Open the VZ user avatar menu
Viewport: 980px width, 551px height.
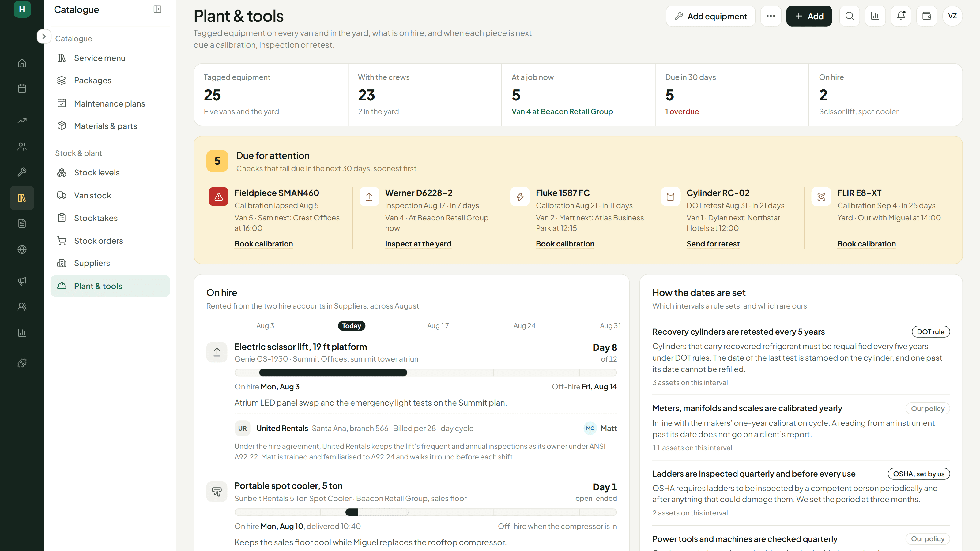pyautogui.click(x=952, y=16)
